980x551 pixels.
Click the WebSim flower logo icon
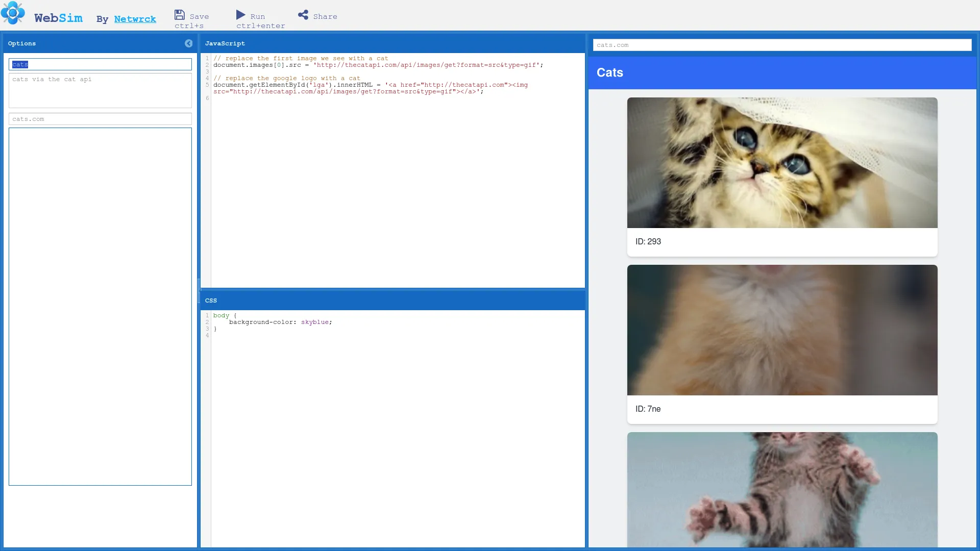click(x=13, y=13)
